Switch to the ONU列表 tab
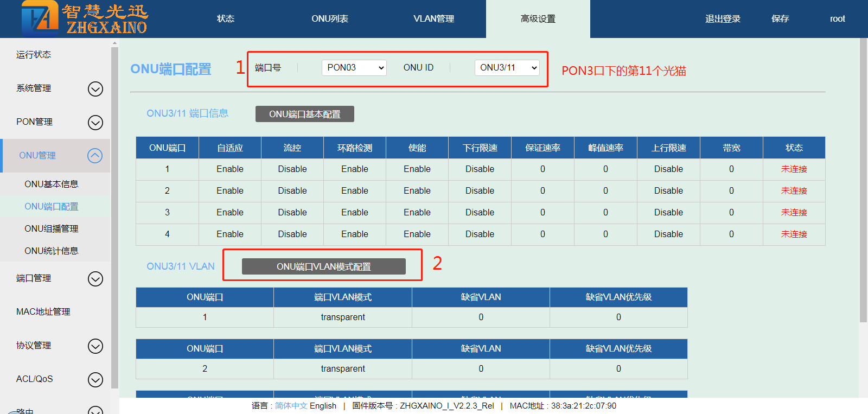 330,19
